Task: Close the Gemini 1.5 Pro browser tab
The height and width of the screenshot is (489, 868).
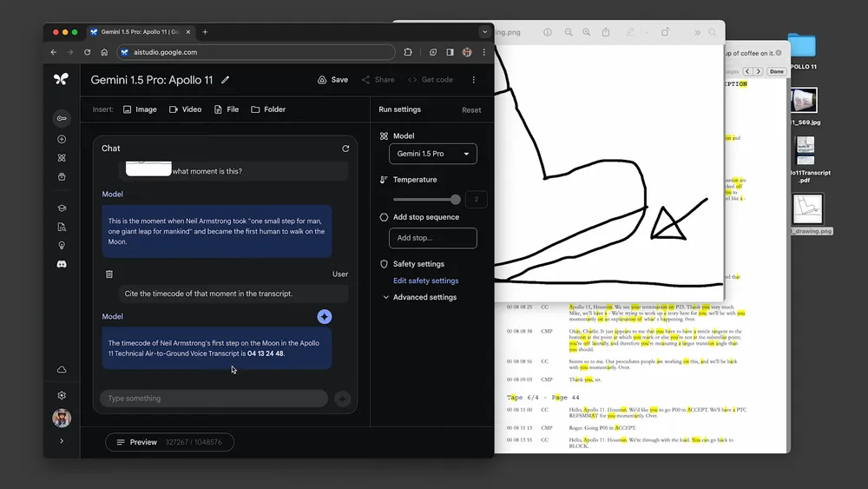Action: [x=188, y=32]
